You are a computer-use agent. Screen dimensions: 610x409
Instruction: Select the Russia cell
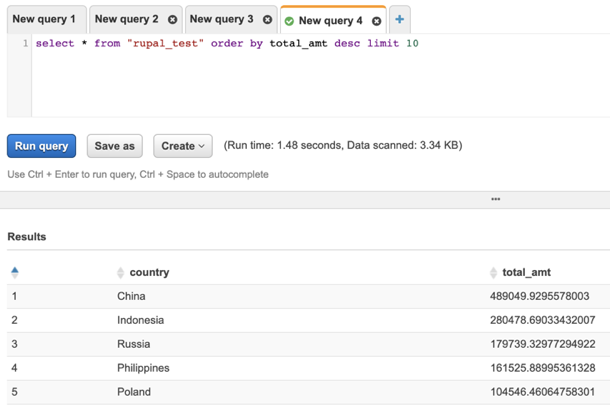coord(133,344)
